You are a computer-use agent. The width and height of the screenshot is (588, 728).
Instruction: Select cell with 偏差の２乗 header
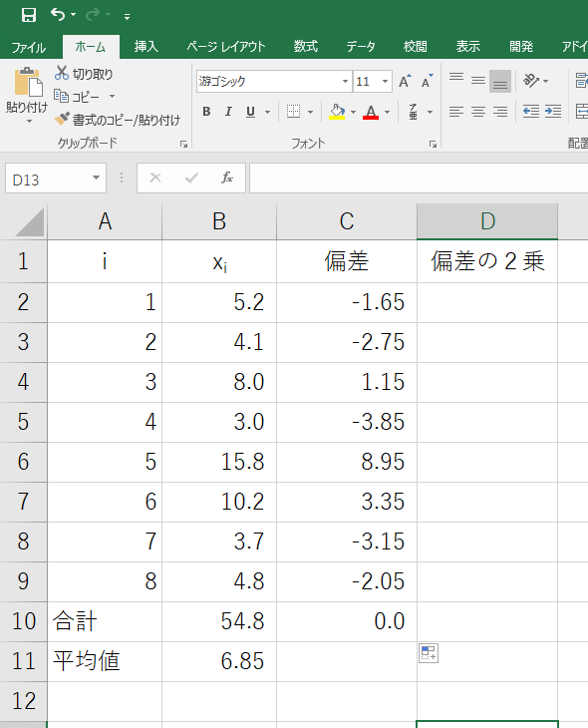click(487, 261)
